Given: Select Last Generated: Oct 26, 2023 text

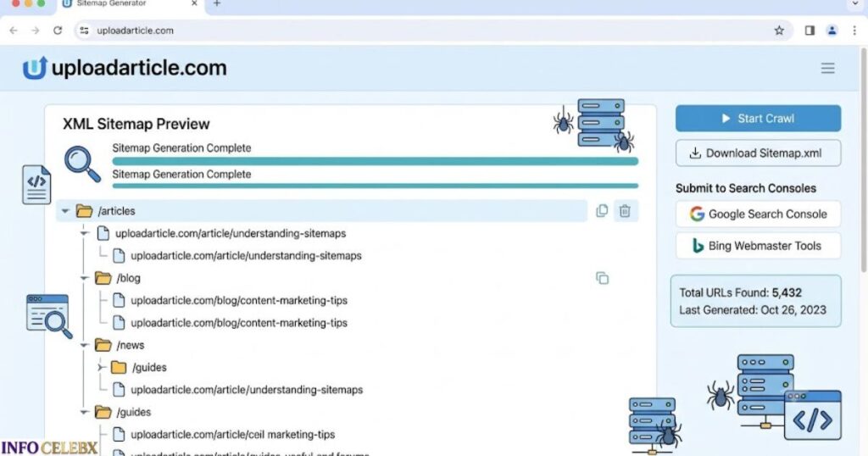Looking at the screenshot, I should pyautogui.click(x=753, y=310).
